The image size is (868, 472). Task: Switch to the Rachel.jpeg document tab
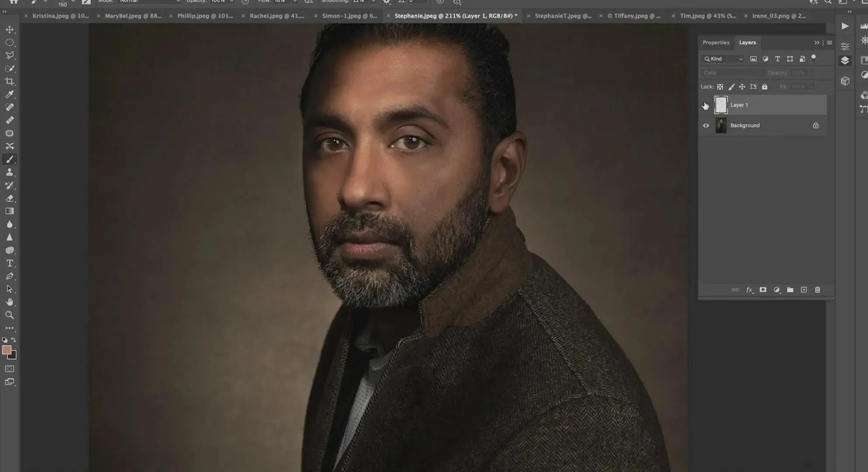tap(276, 16)
